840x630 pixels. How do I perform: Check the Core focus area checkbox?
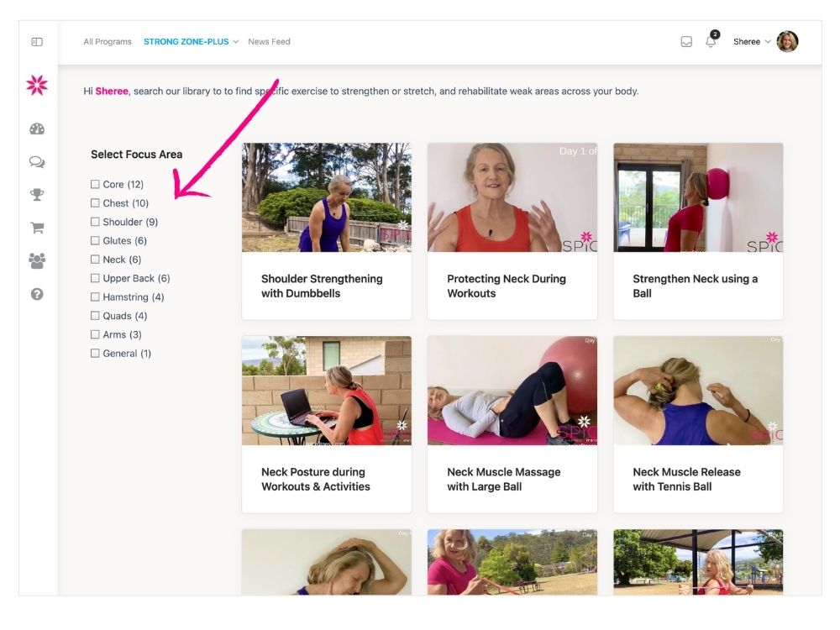coord(95,184)
